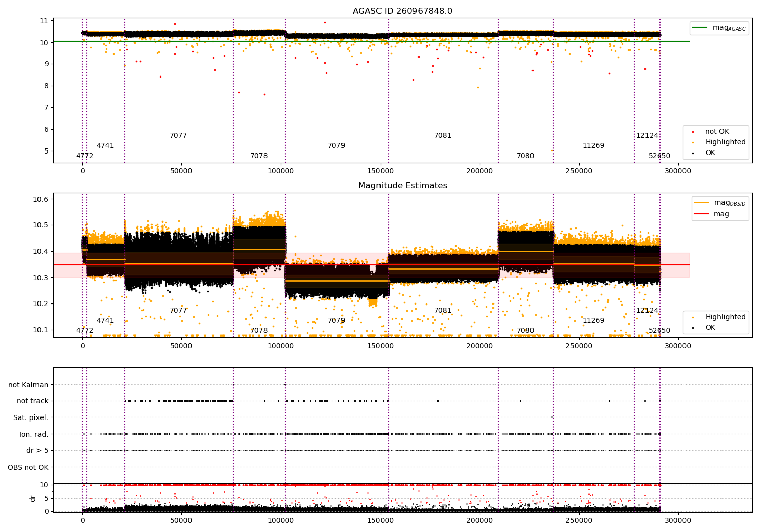Select 'OK' legend entry in the Magnitude Estimates plot

[710, 328]
